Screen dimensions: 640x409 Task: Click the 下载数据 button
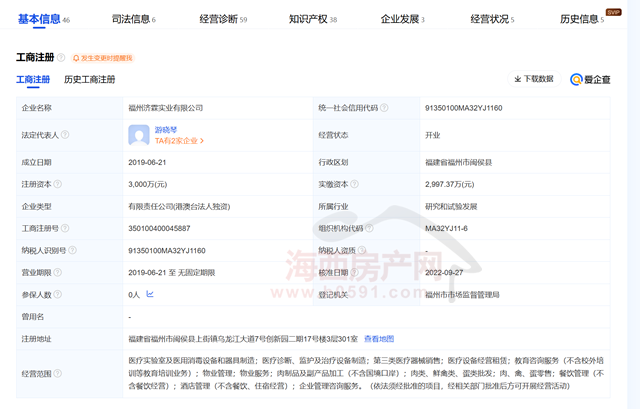(538, 78)
